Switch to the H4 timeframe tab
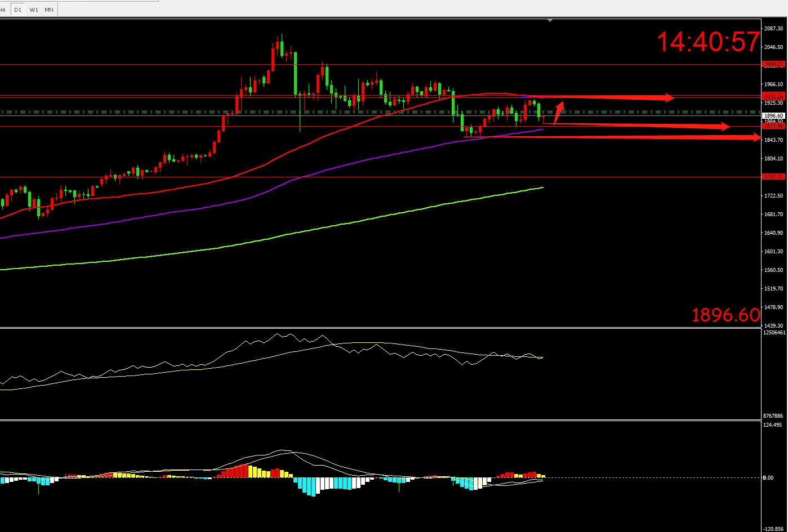Image resolution: width=788 pixels, height=532 pixels. pos(3,10)
